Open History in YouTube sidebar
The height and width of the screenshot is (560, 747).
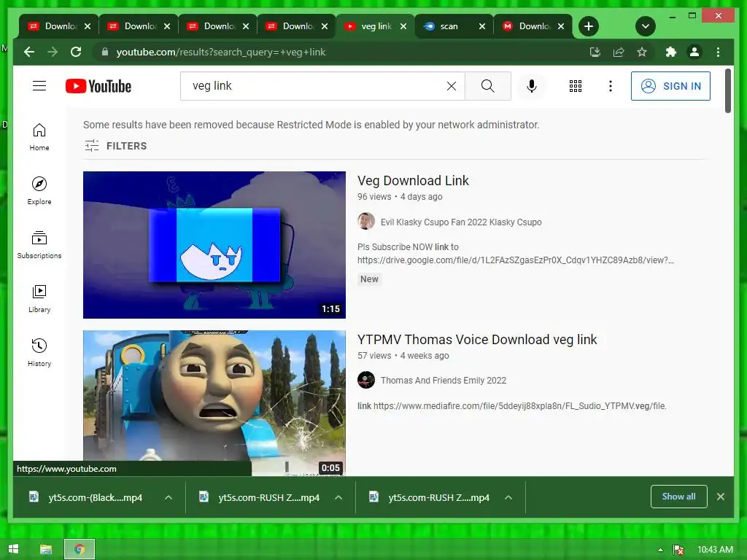pos(39,353)
